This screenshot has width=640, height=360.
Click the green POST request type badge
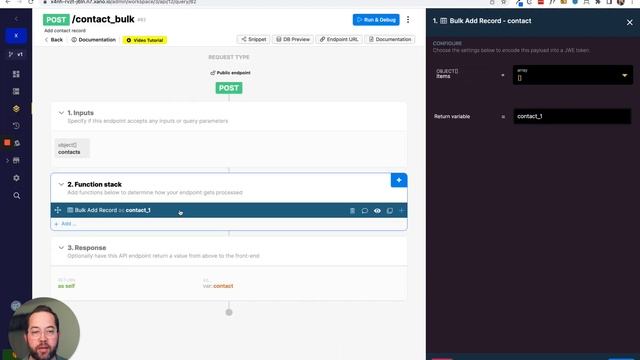229,88
